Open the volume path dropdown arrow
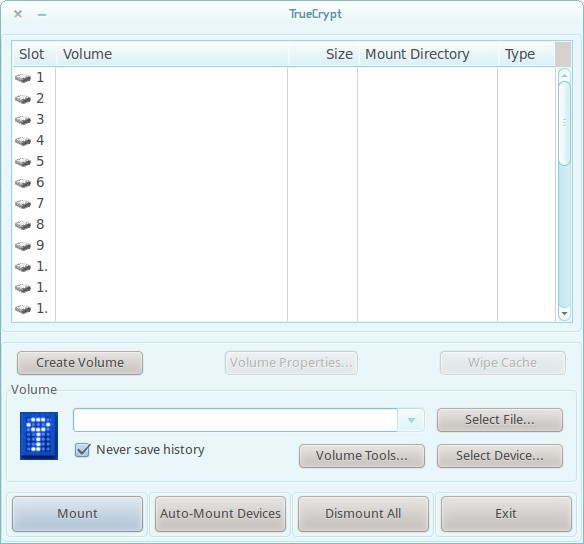This screenshot has height=544, width=584. pyautogui.click(x=411, y=420)
